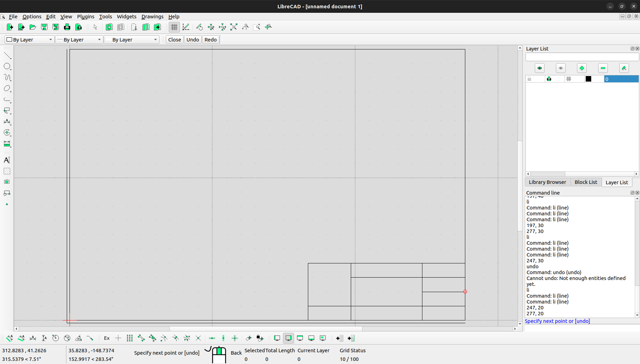The height and width of the screenshot is (364, 640).
Task: Hide all layers with greyed eye icon
Action: (561, 68)
